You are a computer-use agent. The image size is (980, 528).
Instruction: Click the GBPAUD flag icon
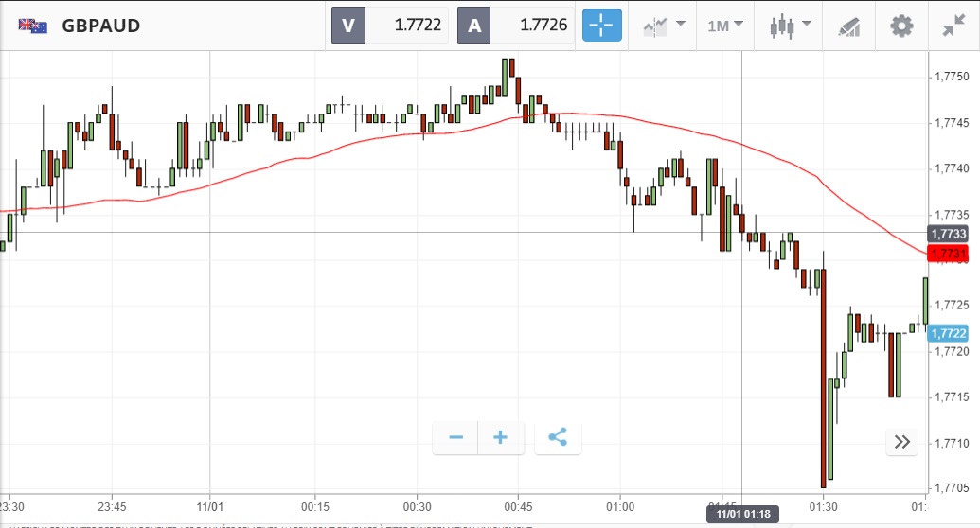coord(33,26)
